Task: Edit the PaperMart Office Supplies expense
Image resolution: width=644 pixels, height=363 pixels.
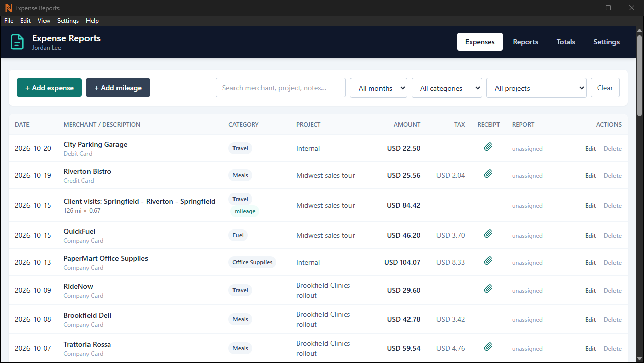Action: (590, 263)
